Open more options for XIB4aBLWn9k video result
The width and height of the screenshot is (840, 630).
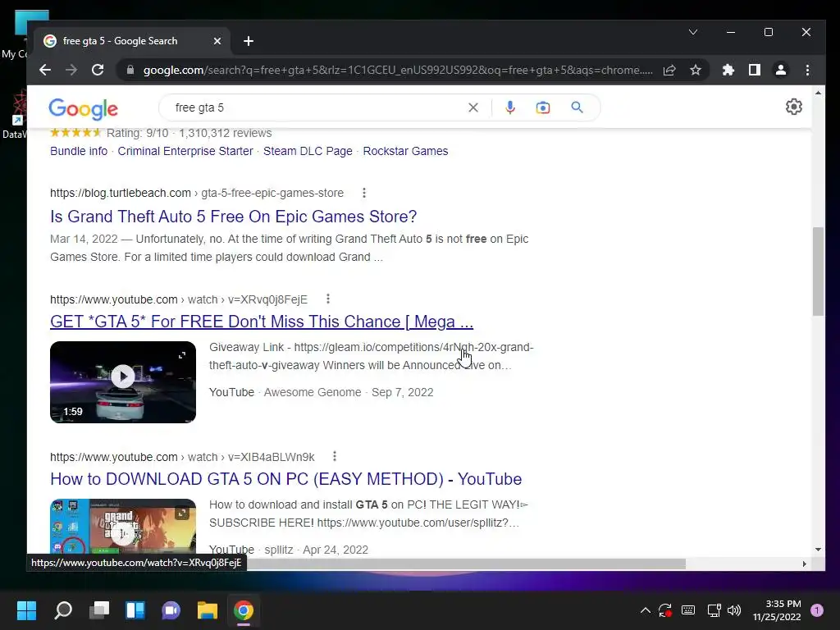click(335, 456)
